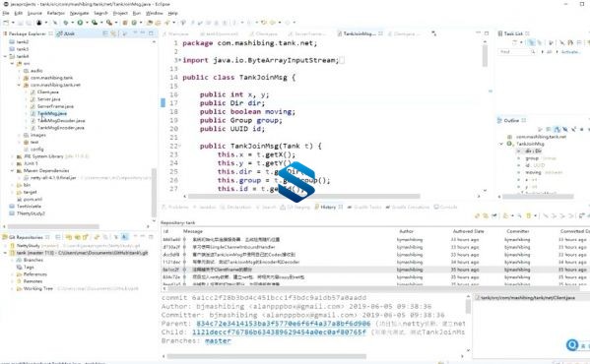Click the Authored Date column header
590x364 pixels.
point(468,231)
